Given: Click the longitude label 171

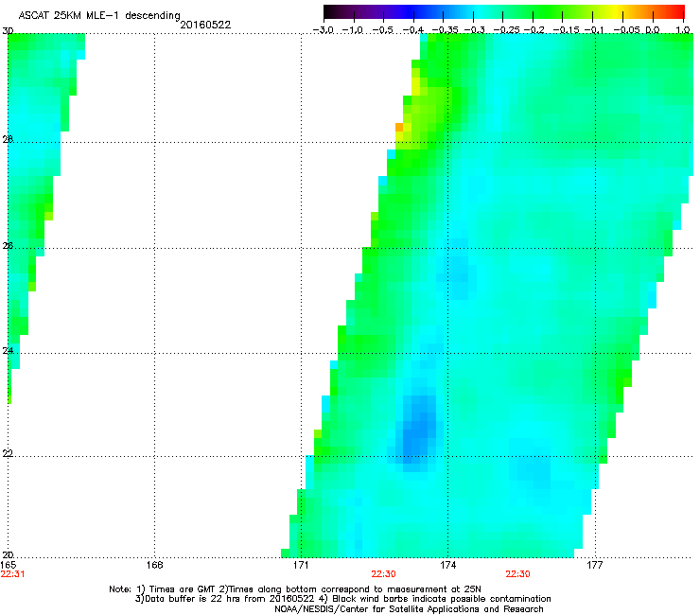Looking at the screenshot, I should tap(301, 565).
